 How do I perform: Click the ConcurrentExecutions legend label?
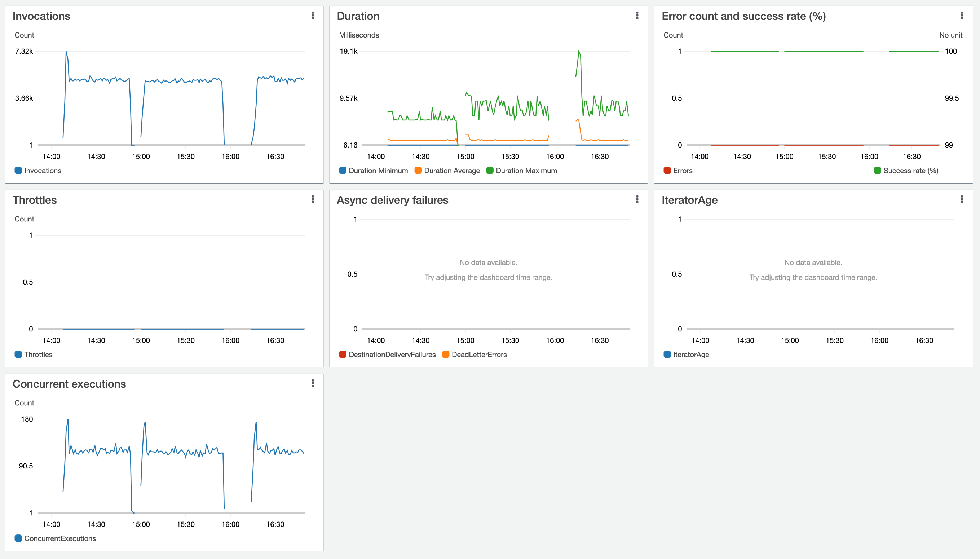[60, 538]
